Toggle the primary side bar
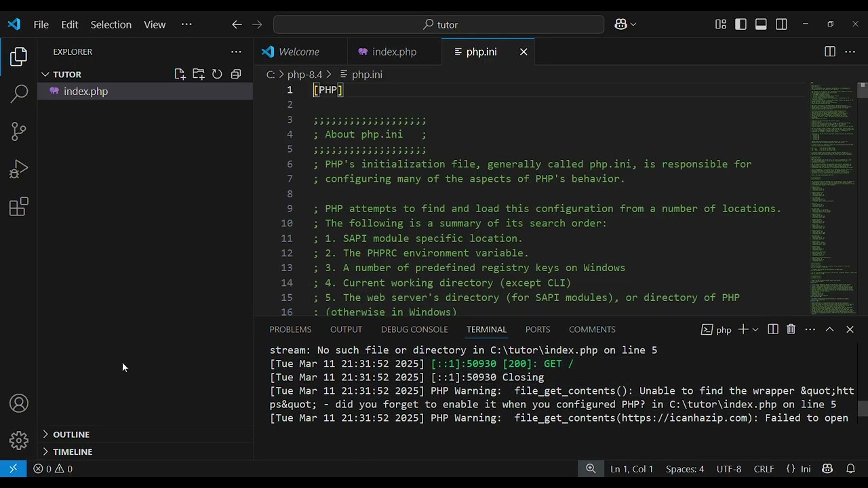 point(741,24)
